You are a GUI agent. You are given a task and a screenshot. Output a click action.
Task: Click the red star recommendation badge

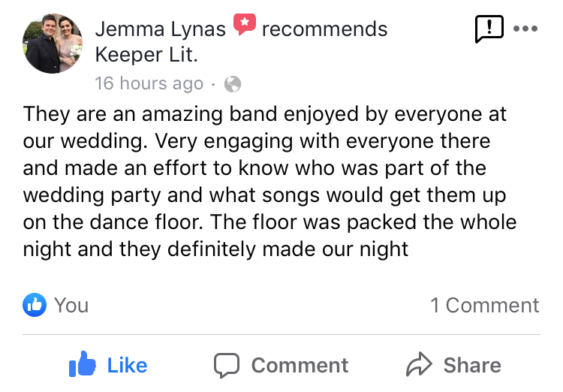tap(244, 25)
